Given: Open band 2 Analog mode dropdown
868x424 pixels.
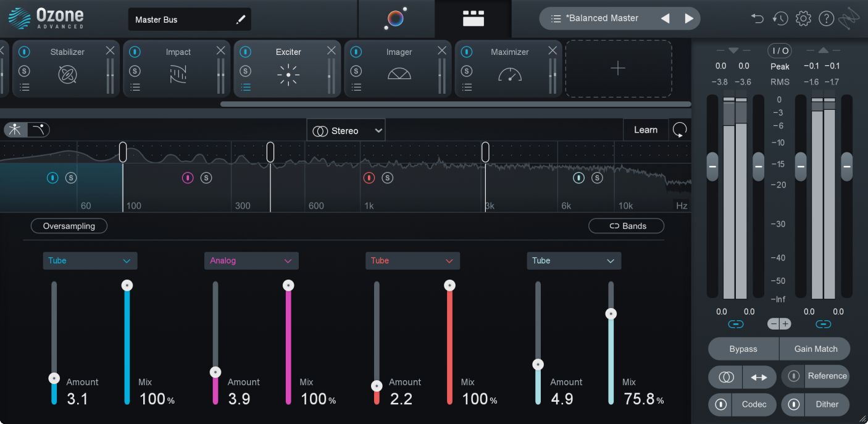Looking at the screenshot, I should (x=251, y=260).
